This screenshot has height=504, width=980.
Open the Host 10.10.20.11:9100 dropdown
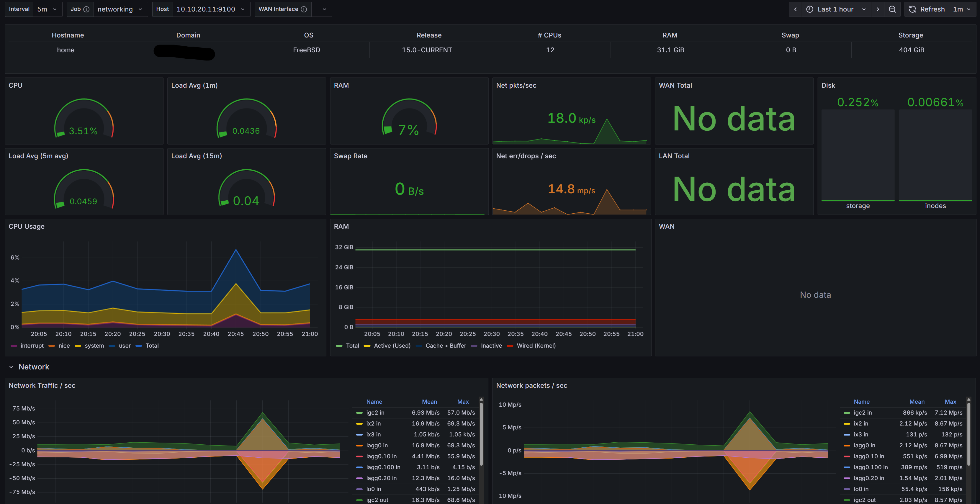(210, 9)
